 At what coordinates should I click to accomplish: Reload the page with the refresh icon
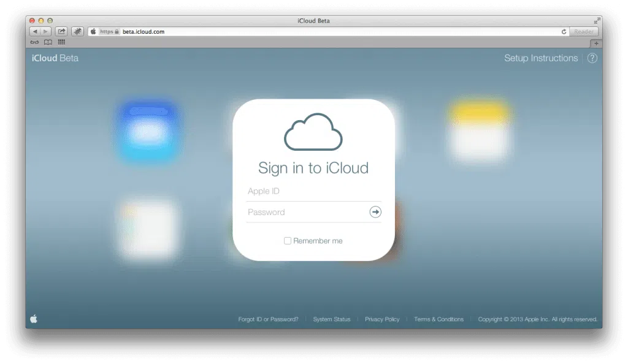[x=564, y=31]
